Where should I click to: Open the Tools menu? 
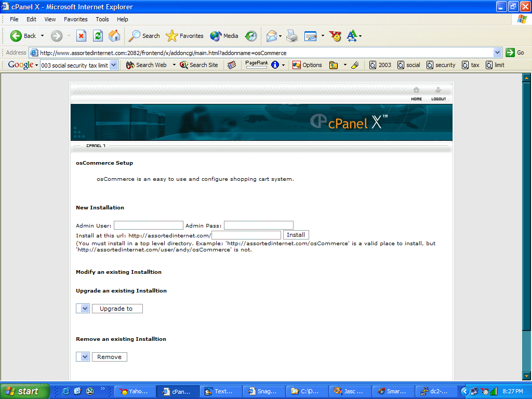click(x=102, y=19)
